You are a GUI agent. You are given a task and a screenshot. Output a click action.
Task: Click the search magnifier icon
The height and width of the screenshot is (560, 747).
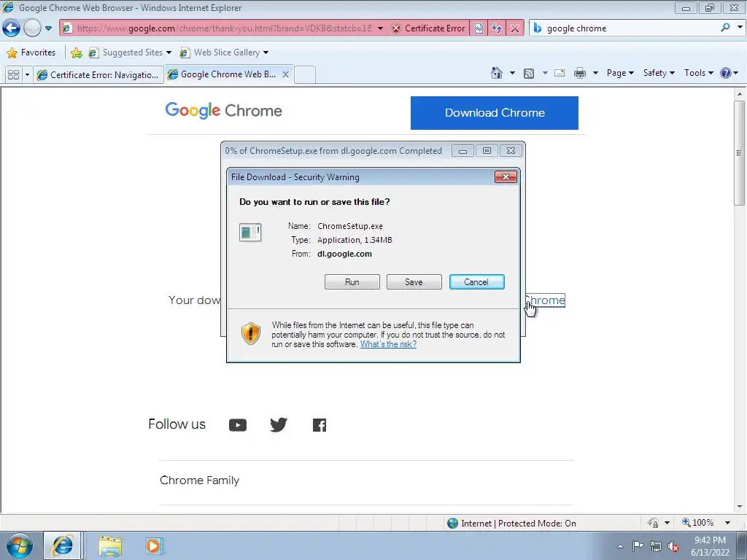pyautogui.click(x=725, y=28)
